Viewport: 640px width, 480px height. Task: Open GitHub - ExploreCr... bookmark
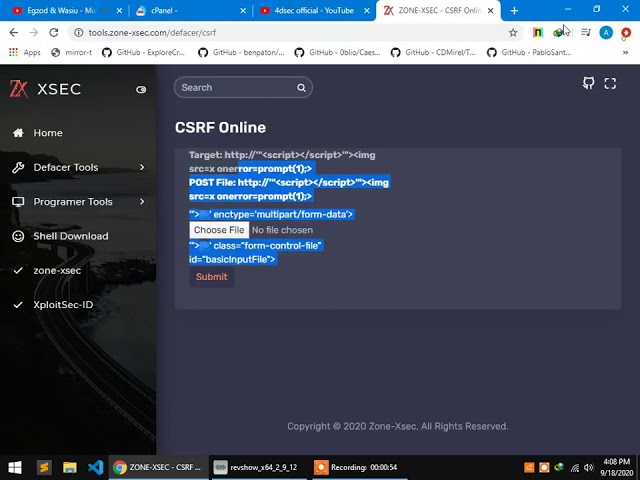pyautogui.click(x=144, y=52)
